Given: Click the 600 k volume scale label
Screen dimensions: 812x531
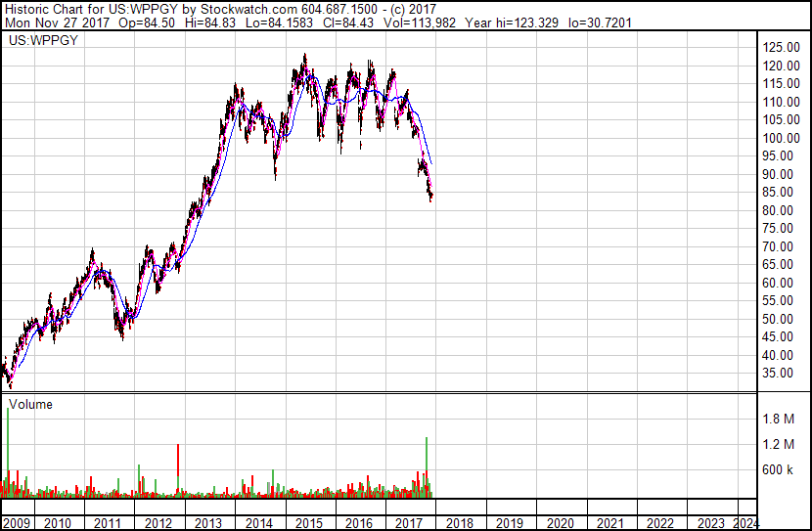Looking at the screenshot, I should (x=778, y=469).
